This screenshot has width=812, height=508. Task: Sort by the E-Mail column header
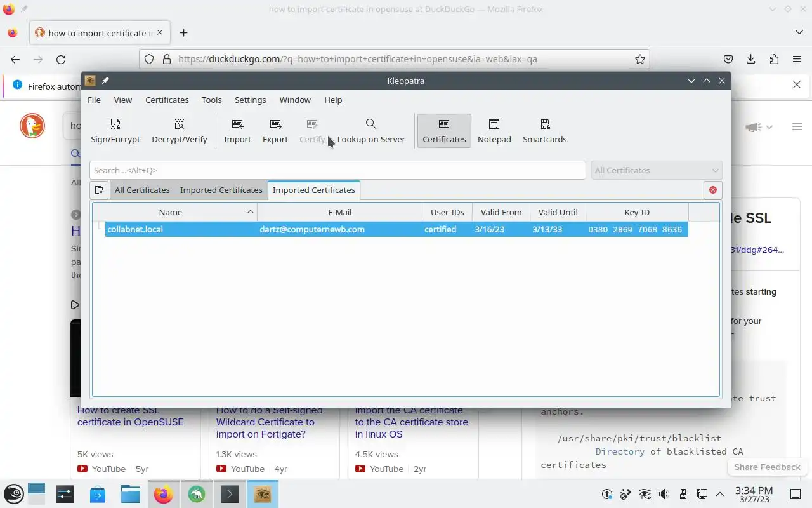339,212
